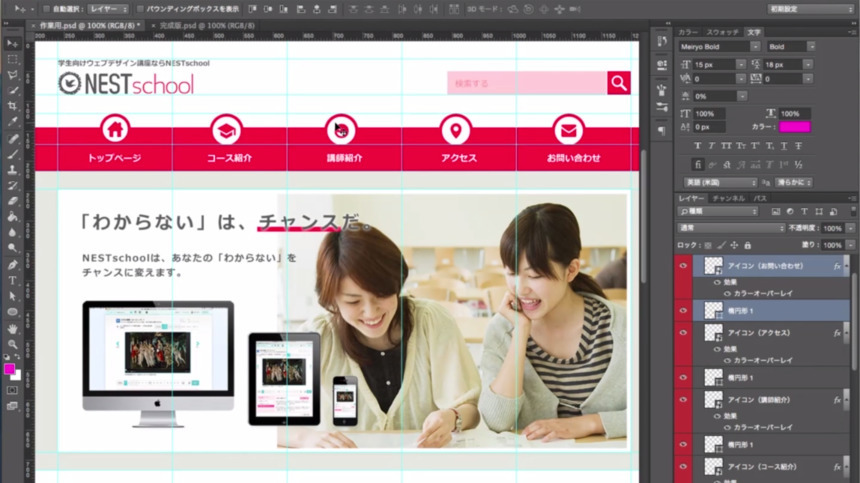The width and height of the screenshot is (860, 483).
Task: Click the lock transparent pixels icon
Action: click(708, 246)
